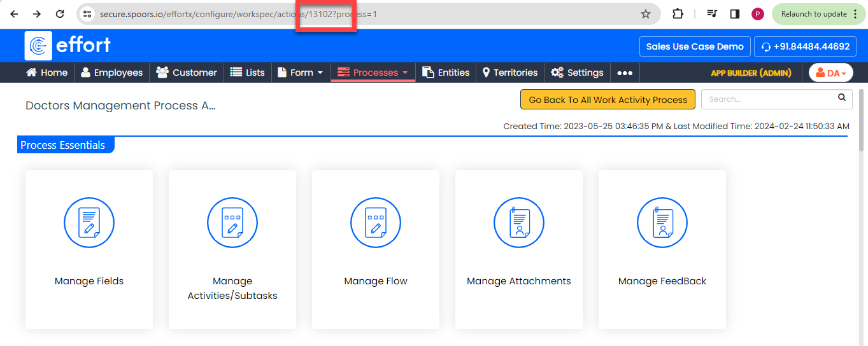
Task: Focus the Search input field
Action: (769, 99)
